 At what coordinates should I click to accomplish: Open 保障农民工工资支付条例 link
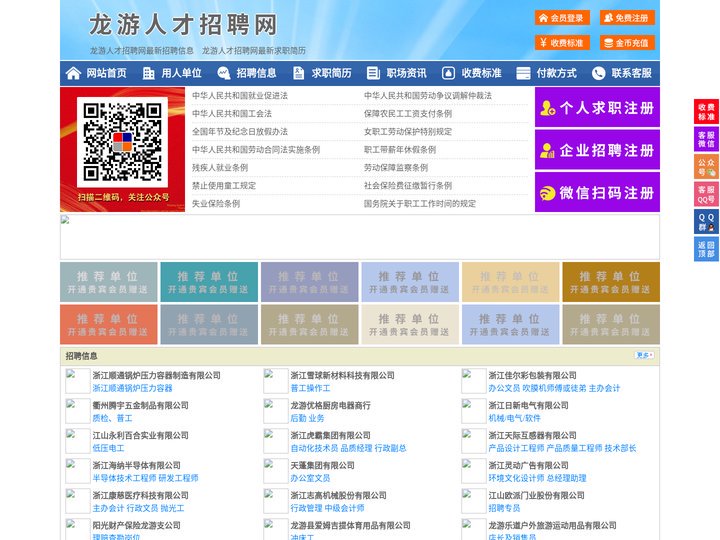click(408, 113)
